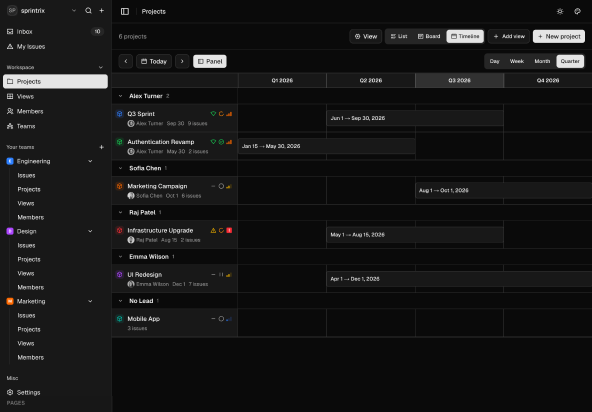Click Authentication Revamp green completed status icon
Screen dimensions: 592x412
(x=221, y=142)
